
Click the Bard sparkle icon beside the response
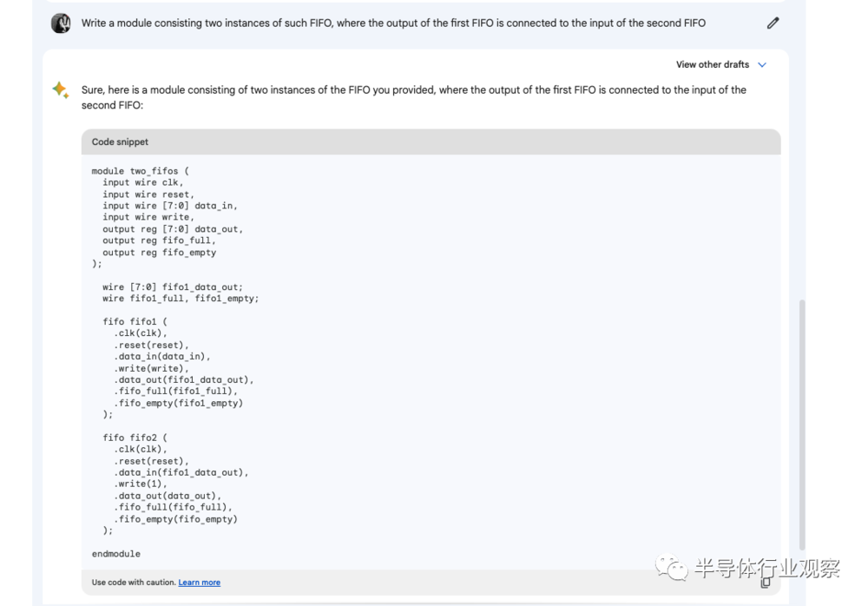click(61, 90)
